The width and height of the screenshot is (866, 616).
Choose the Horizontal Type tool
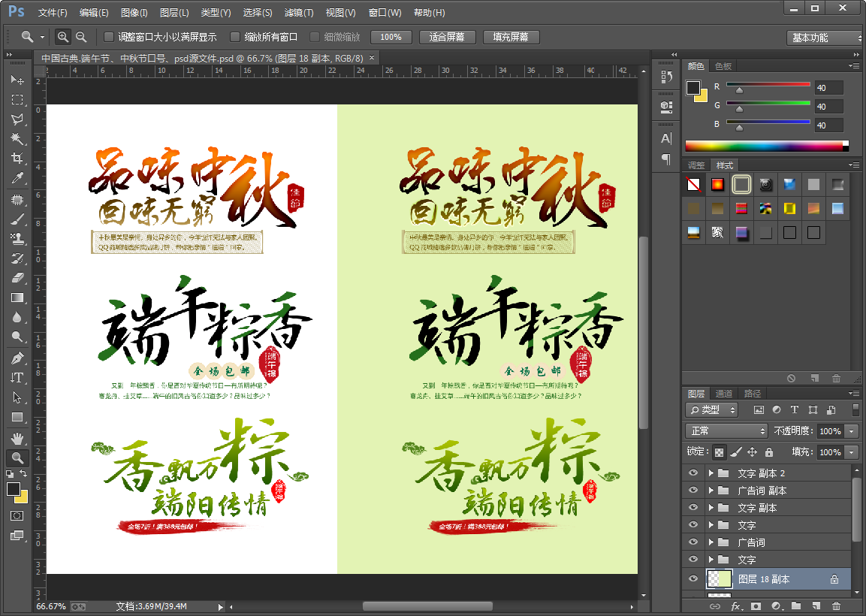[17, 377]
